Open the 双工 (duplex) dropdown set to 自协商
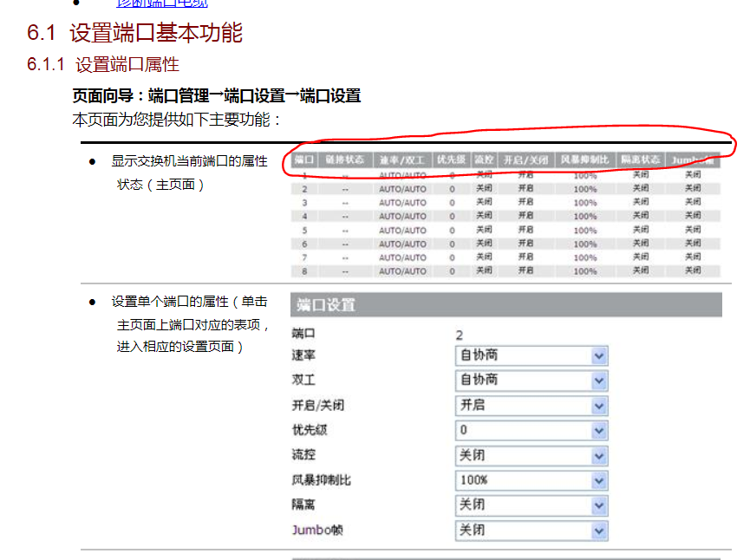This screenshot has height=560, width=750. click(532, 381)
